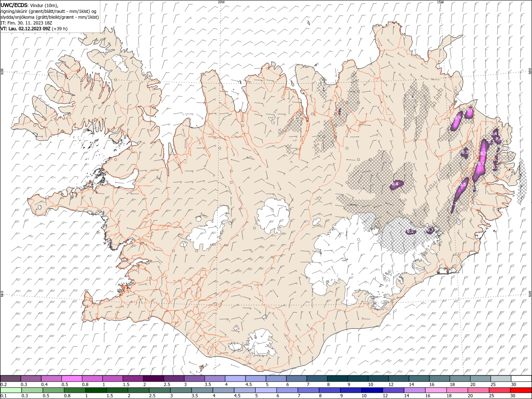Pick the bright red rain swatch at 30
532x399 pixels.
[x=521, y=390]
